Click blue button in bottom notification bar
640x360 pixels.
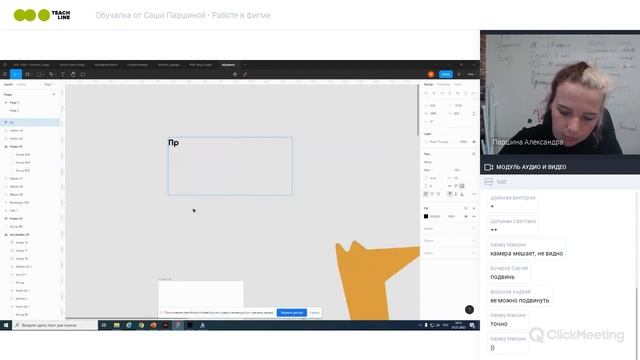click(292, 313)
